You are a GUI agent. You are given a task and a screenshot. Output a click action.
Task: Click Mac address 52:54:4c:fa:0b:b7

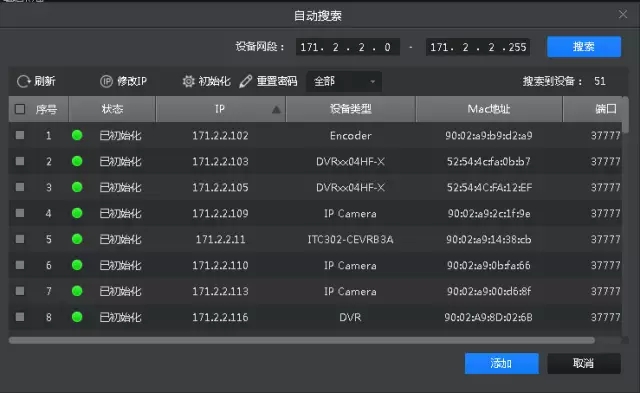coord(489,162)
